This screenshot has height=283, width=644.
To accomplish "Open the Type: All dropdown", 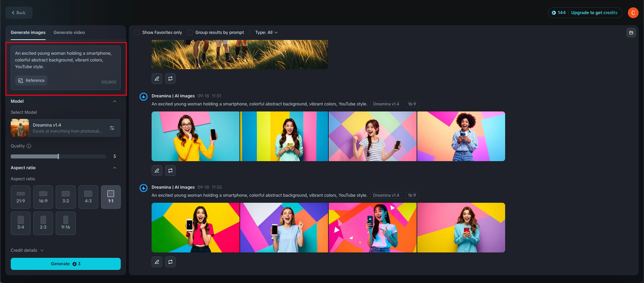I will pos(266,32).
